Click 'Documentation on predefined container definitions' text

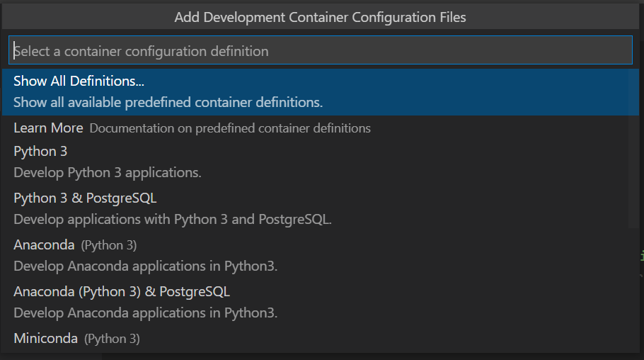(x=230, y=128)
